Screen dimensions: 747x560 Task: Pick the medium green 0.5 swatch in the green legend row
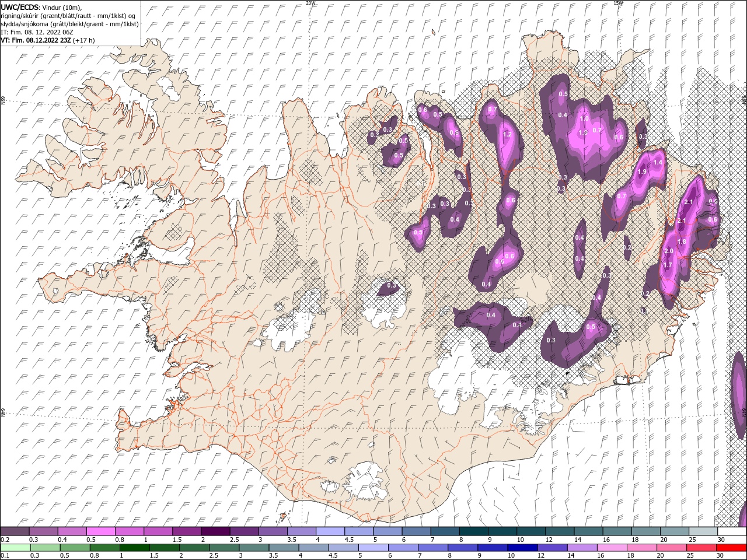click(74, 547)
